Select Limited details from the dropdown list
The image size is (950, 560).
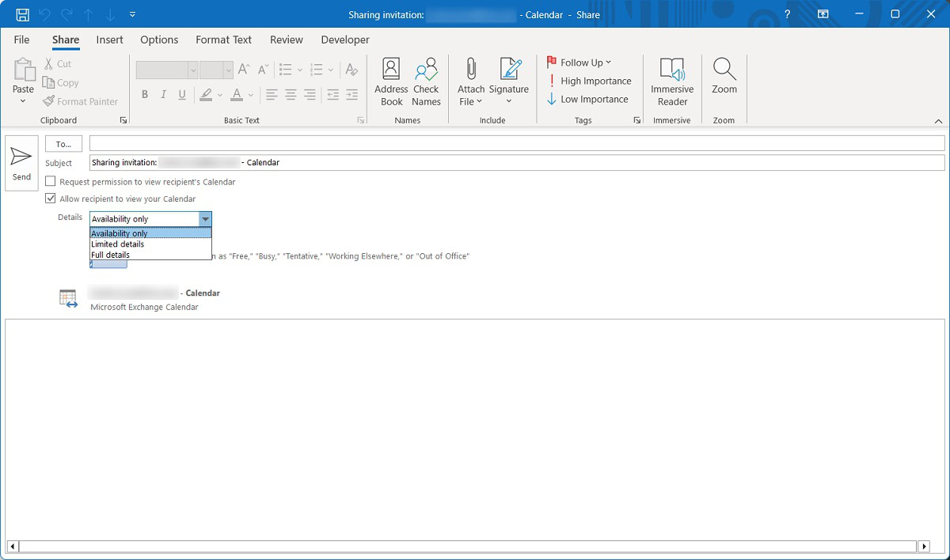coord(117,244)
